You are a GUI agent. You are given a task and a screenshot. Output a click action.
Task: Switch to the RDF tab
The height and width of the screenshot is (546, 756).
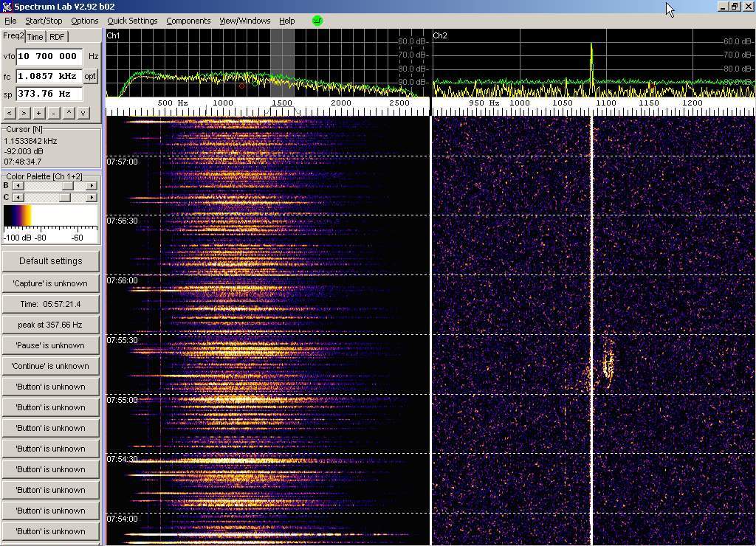point(57,37)
